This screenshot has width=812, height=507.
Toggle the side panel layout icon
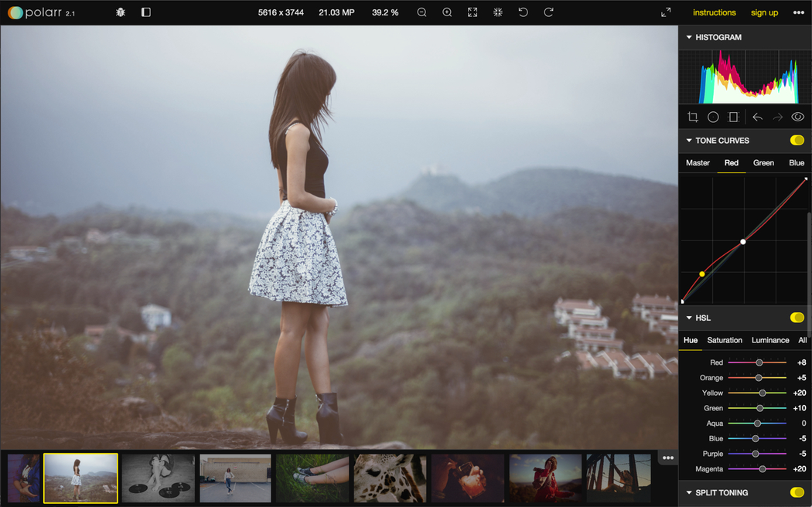click(x=146, y=12)
